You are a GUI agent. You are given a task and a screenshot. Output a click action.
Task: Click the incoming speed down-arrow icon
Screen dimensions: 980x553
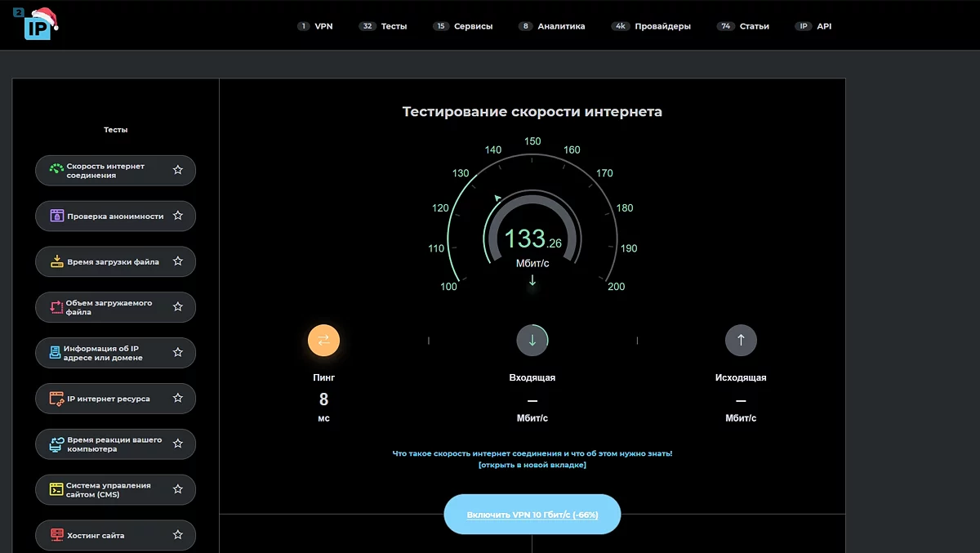532,340
